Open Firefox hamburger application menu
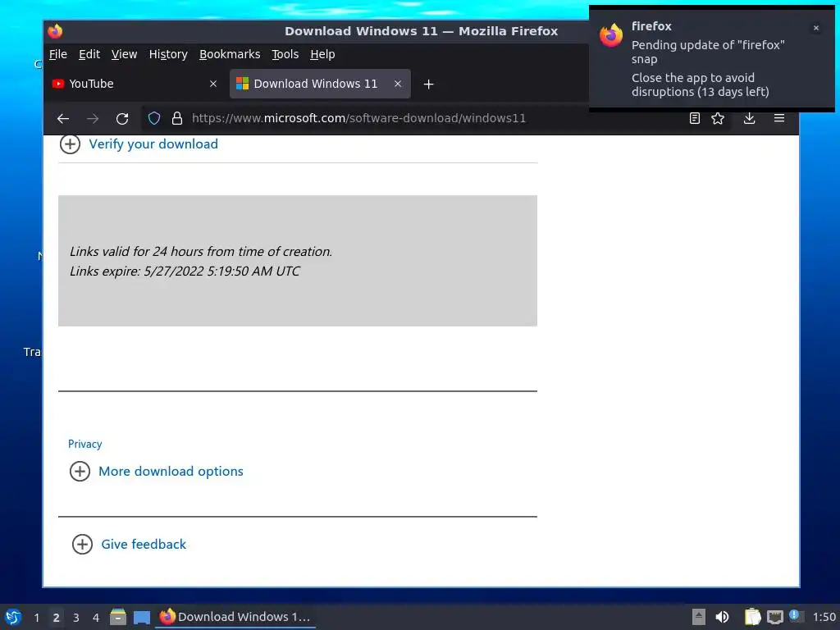Viewport: 840px width, 630px height. (779, 118)
